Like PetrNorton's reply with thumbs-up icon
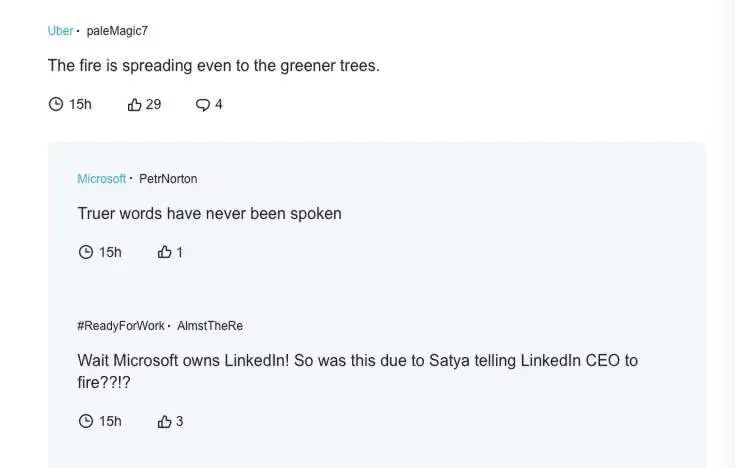The image size is (735, 468). pyautogui.click(x=165, y=252)
